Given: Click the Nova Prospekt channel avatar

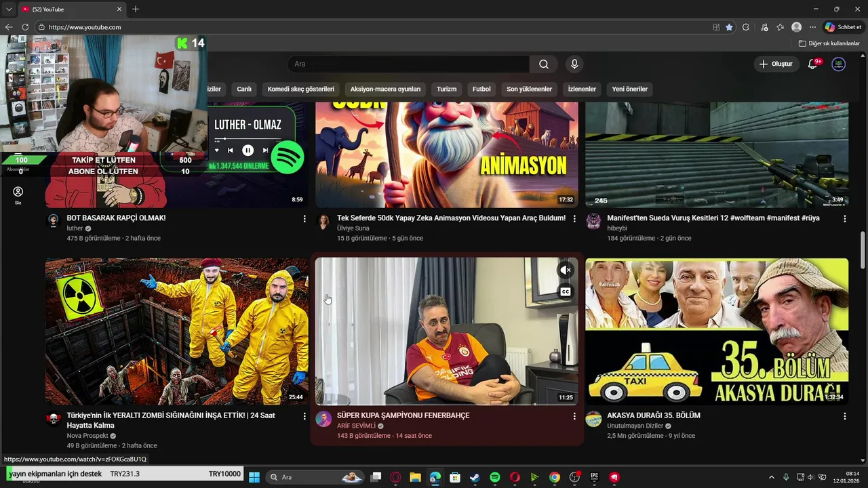Looking at the screenshot, I should click(x=54, y=419).
